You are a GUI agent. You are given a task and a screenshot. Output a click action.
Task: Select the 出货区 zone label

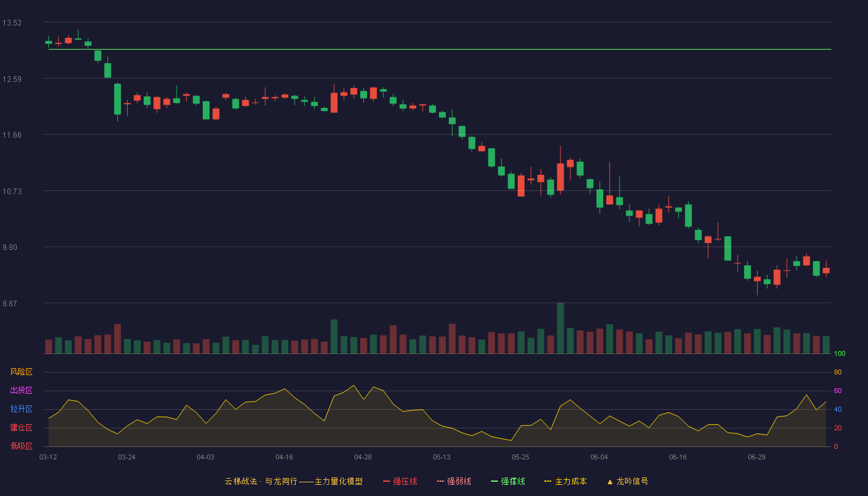[21, 391]
